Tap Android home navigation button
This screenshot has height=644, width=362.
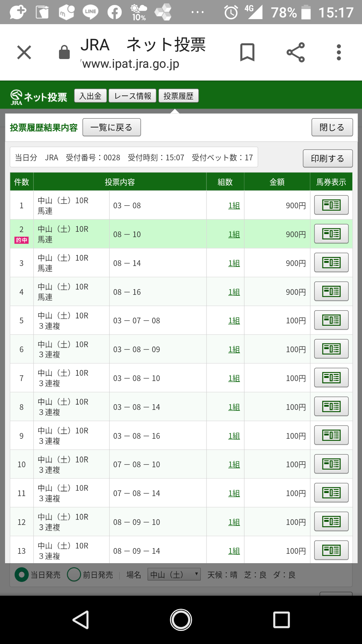(x=181, y=620)
